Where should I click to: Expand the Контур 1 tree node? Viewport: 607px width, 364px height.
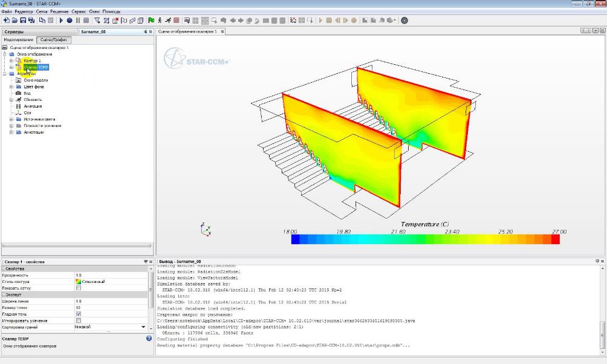[11, 60]
